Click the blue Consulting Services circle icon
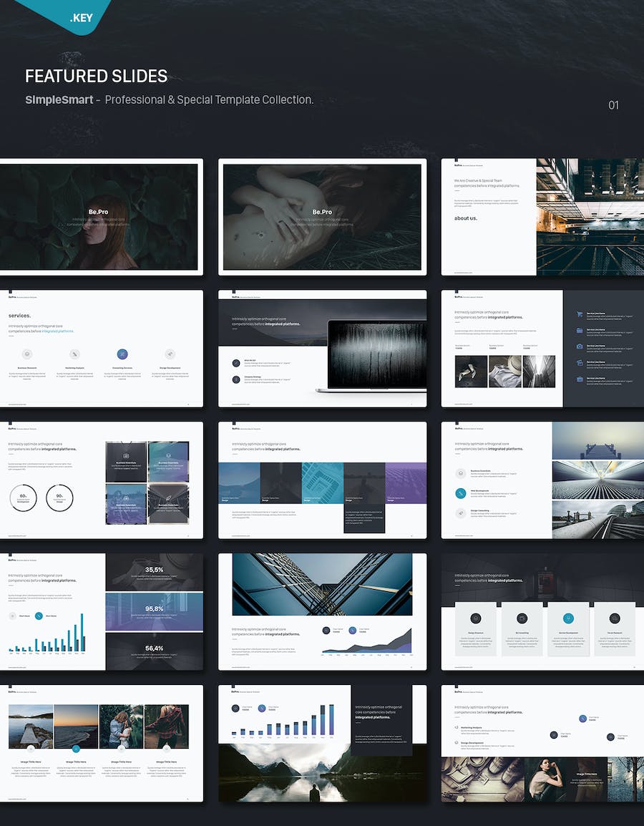 click(x=122, y=354)
